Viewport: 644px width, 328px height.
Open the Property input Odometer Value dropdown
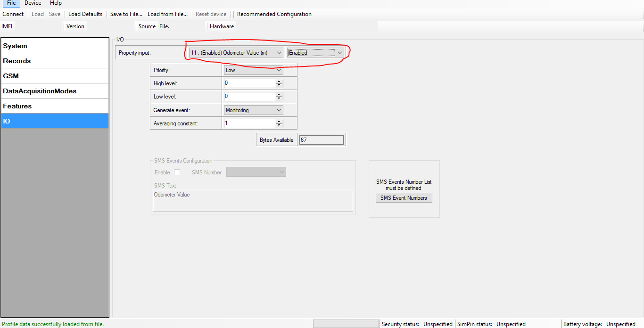(236, 53)
